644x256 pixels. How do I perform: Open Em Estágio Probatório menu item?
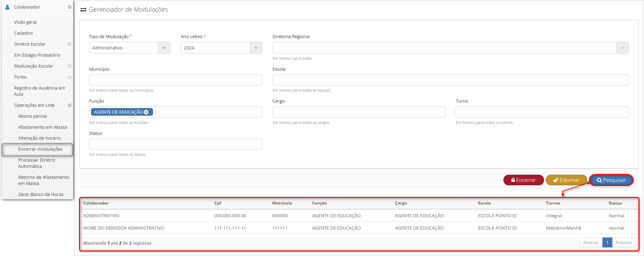click(37, 55)
